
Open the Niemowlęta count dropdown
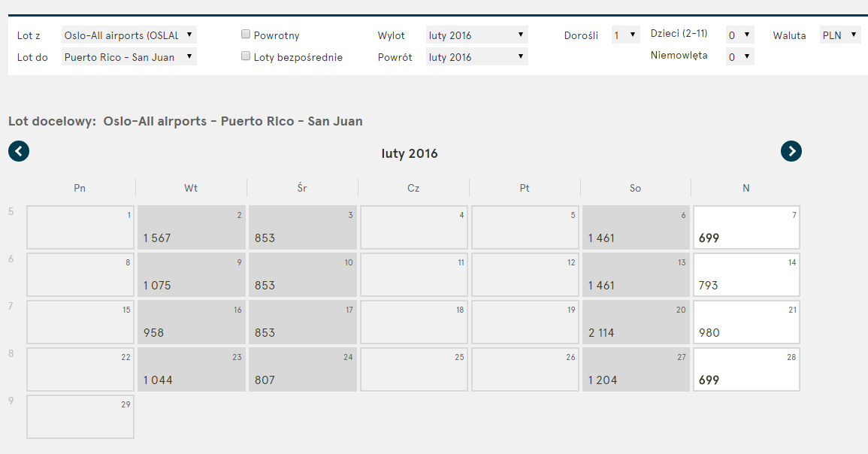(x=739, y=56)
